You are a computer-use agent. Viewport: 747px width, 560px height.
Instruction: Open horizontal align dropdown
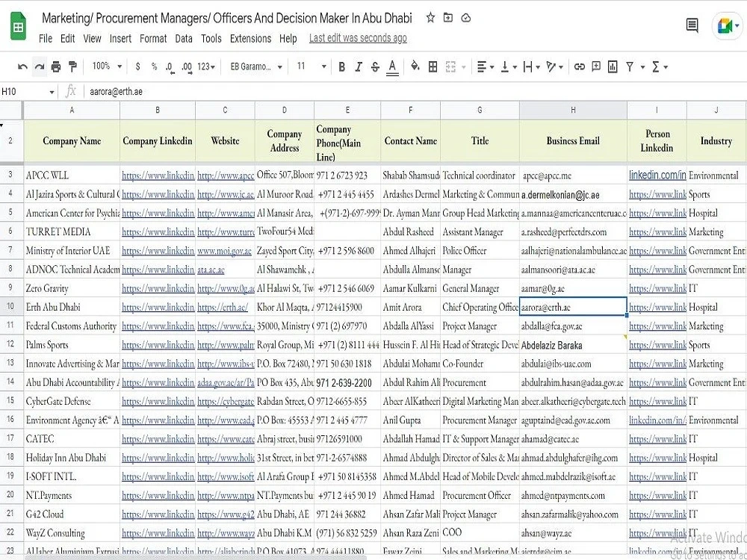click(x=486, y=66)
